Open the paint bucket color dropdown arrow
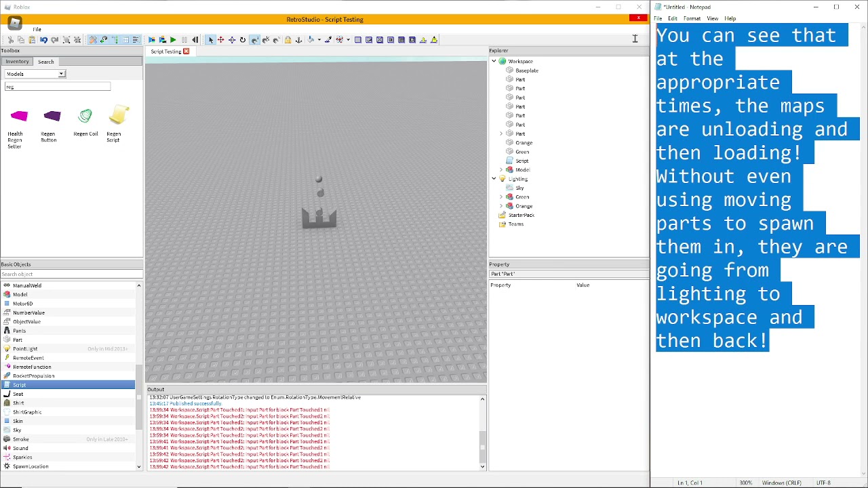868x488 pixels. 319,39
